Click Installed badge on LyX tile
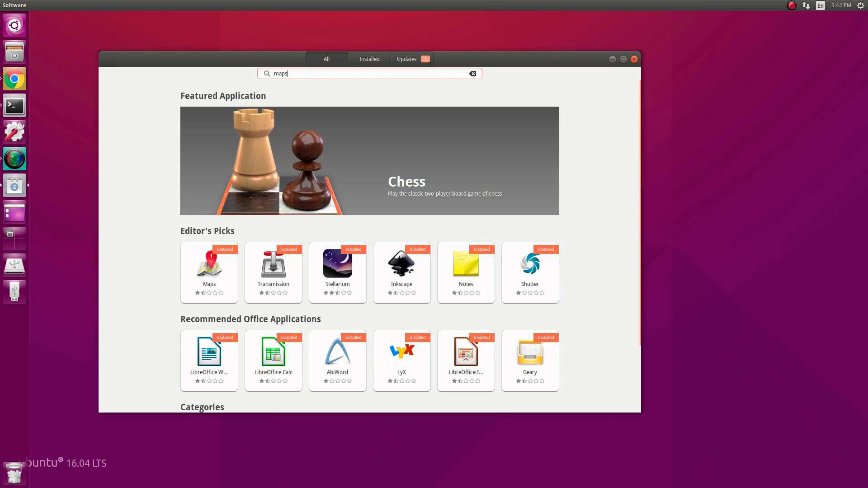Viewport: 868px width, 488px height. pyautogui.click(x=417, y=338)
